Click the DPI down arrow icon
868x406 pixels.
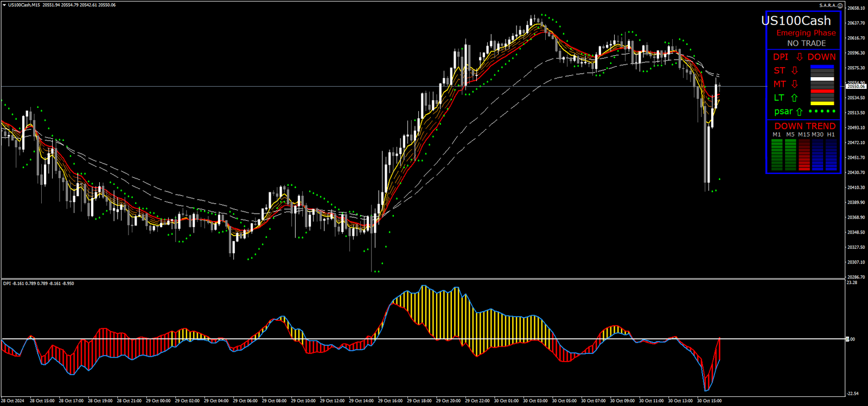(799, 57)
